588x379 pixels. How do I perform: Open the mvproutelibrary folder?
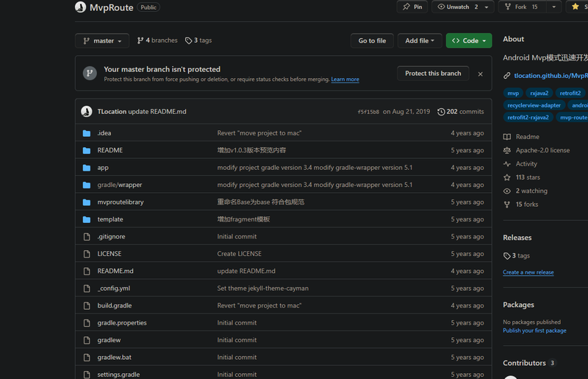tap(121, 202)
